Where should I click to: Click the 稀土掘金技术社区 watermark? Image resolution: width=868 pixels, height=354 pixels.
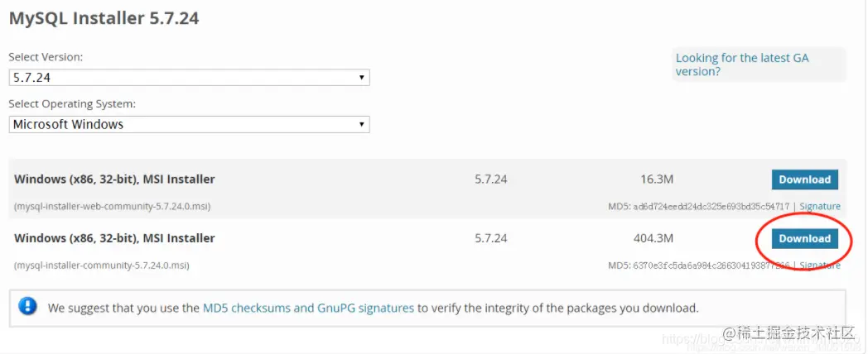click(x=788, y=333)
